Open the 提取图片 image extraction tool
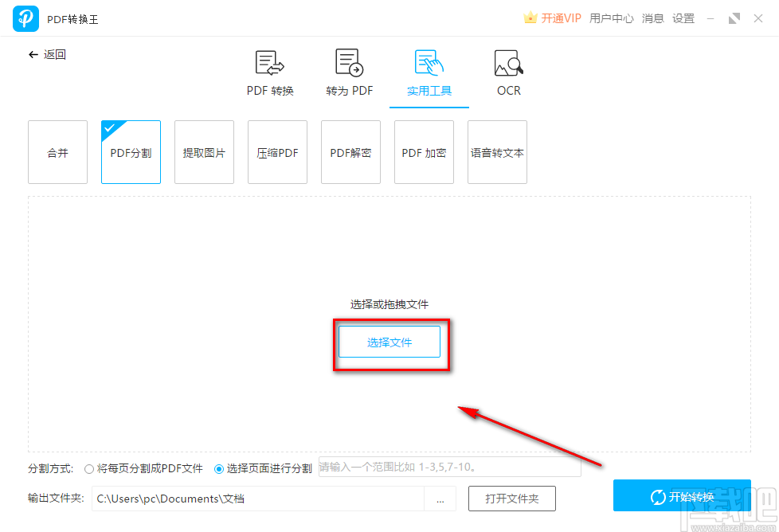779x532 pixels. (204, 151)
